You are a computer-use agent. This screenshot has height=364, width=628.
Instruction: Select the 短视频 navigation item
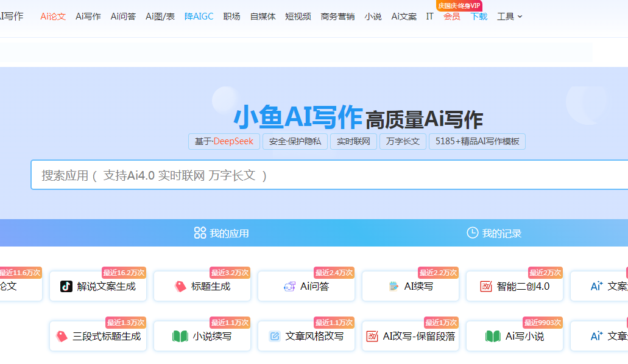[x=298, y=16]
